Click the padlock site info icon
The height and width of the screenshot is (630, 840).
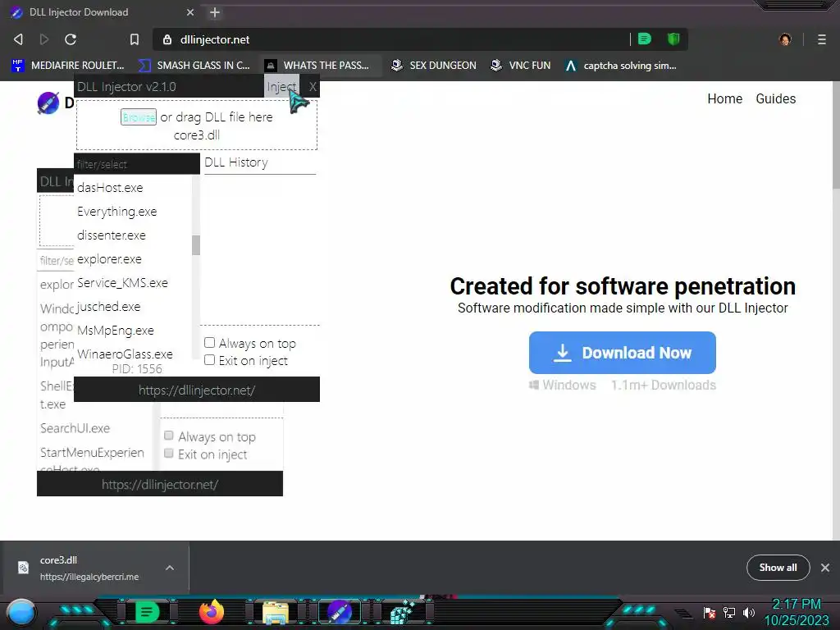tap(167, 39)
